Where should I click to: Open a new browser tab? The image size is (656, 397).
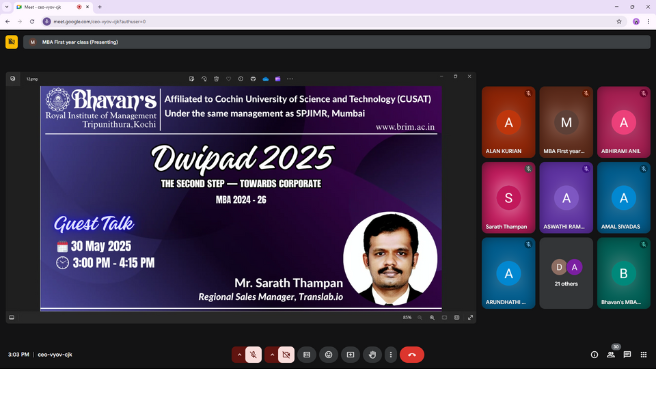point(100,7)
